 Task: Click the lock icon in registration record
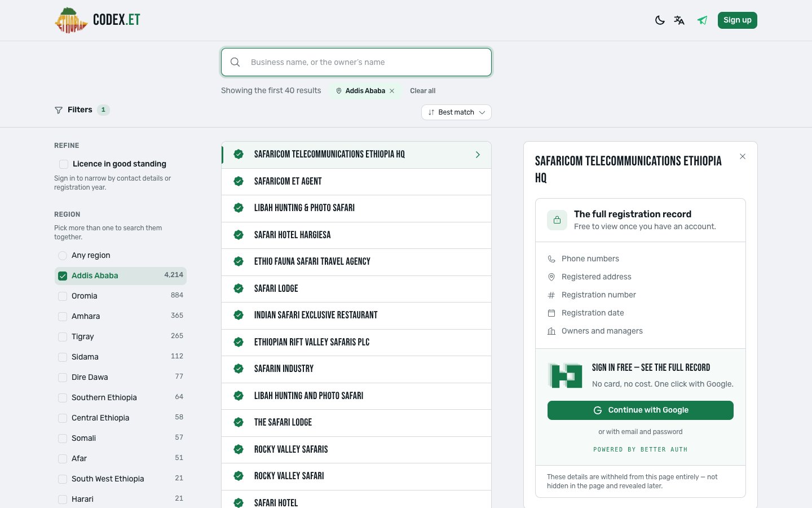pyautogui.click(x=557, y=220)
